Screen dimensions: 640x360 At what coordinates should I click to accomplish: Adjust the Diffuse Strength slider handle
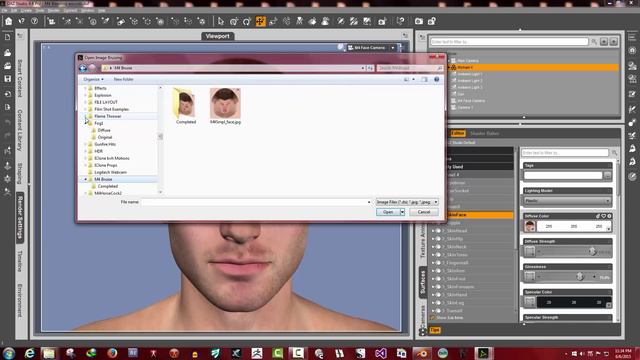click(x=592, y=251)
